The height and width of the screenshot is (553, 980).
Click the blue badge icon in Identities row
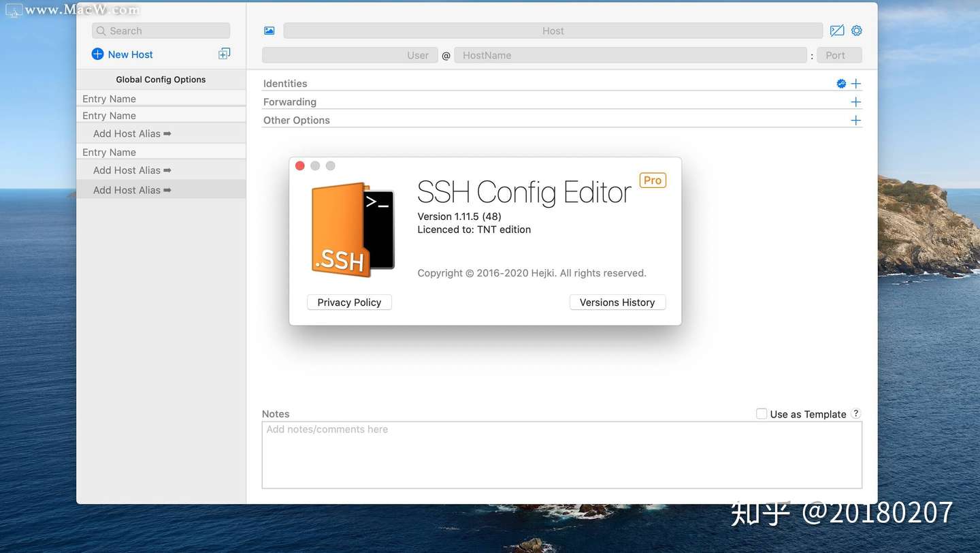(x=841, y=84)
